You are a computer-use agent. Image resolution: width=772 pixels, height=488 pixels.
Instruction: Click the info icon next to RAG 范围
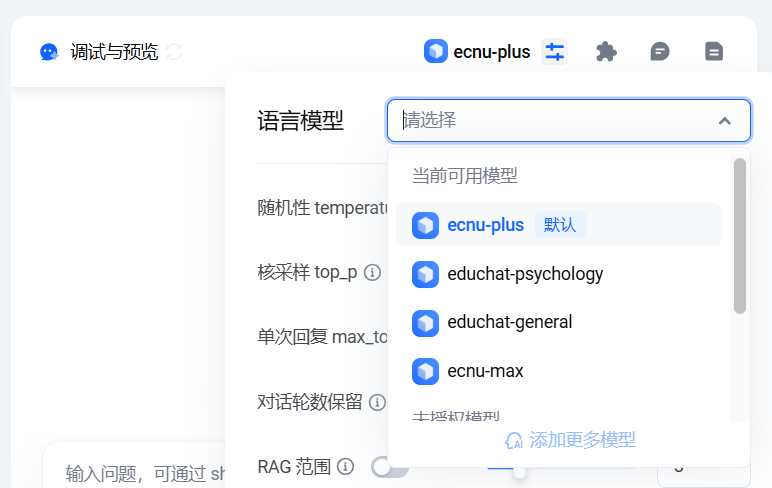click(345, 466)
